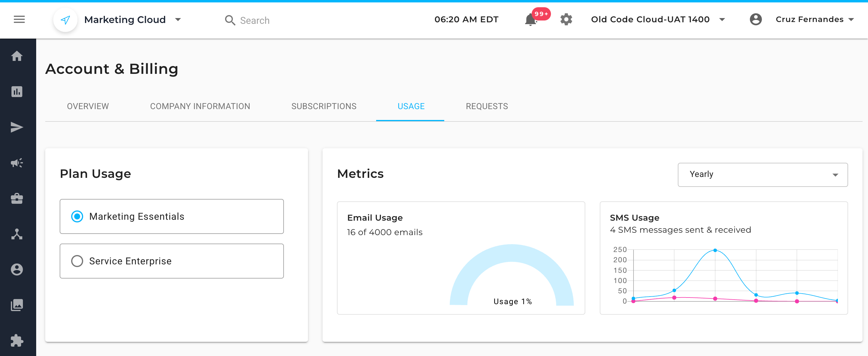Click the puzzle piece integrations icon
The width and height of the screenshot is (868, 356).
coord(17,341)
